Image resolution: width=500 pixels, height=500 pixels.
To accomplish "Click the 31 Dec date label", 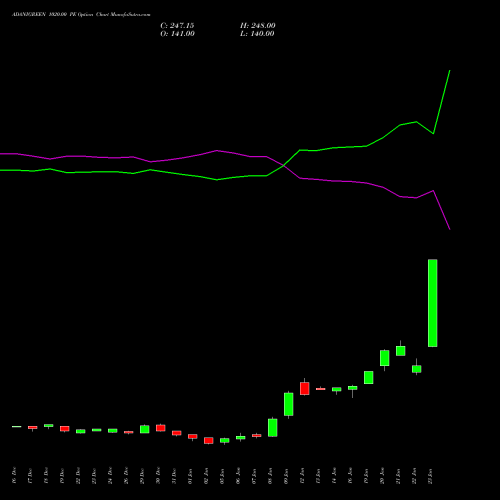I will coord(174,476).
